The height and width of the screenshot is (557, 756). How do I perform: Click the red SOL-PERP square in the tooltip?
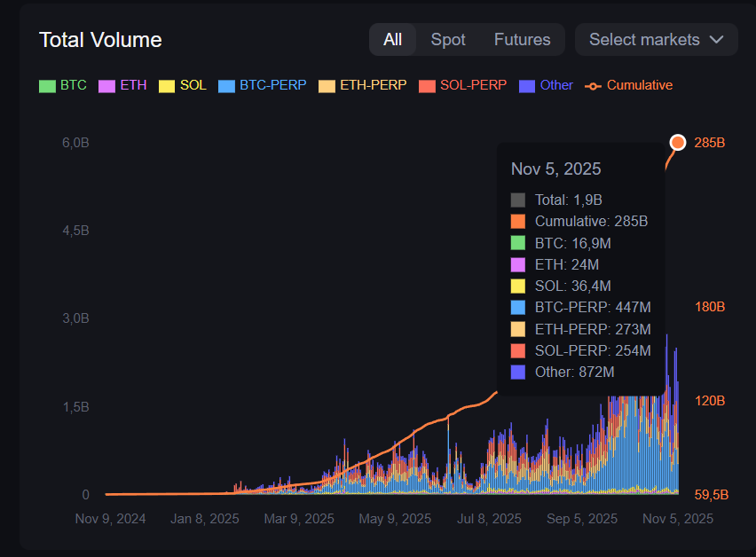point(517,350)
